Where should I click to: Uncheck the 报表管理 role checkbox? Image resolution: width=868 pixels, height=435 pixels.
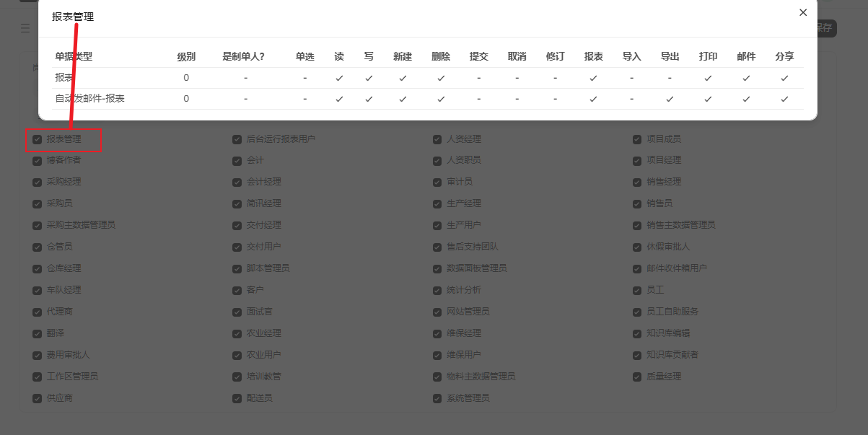click(x=37, y=139)
